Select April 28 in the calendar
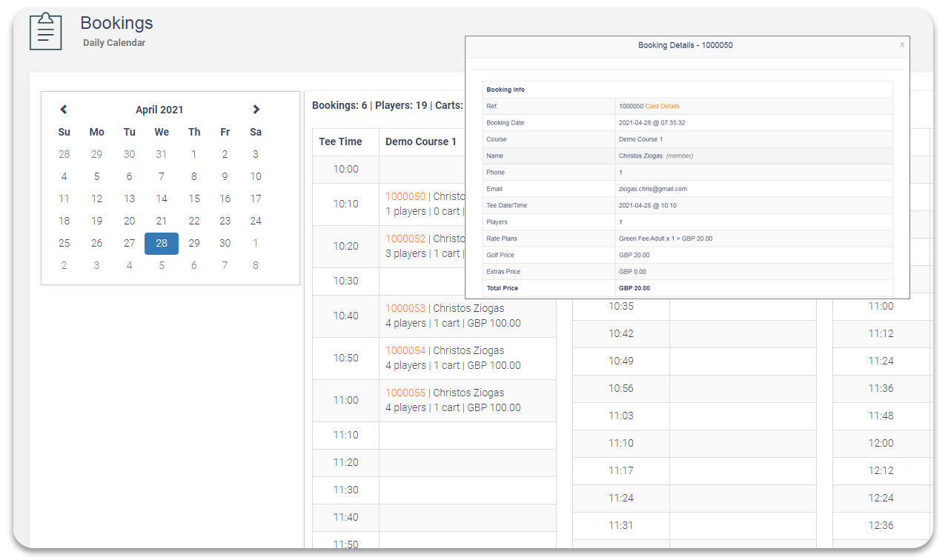 (162, 243)
